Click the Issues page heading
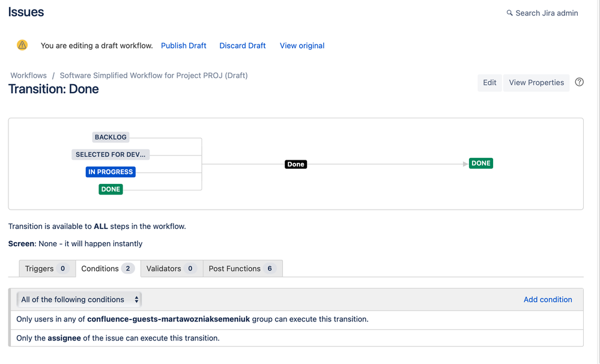Viewport: 600px width, 364px height. click(x=26, y=12)
